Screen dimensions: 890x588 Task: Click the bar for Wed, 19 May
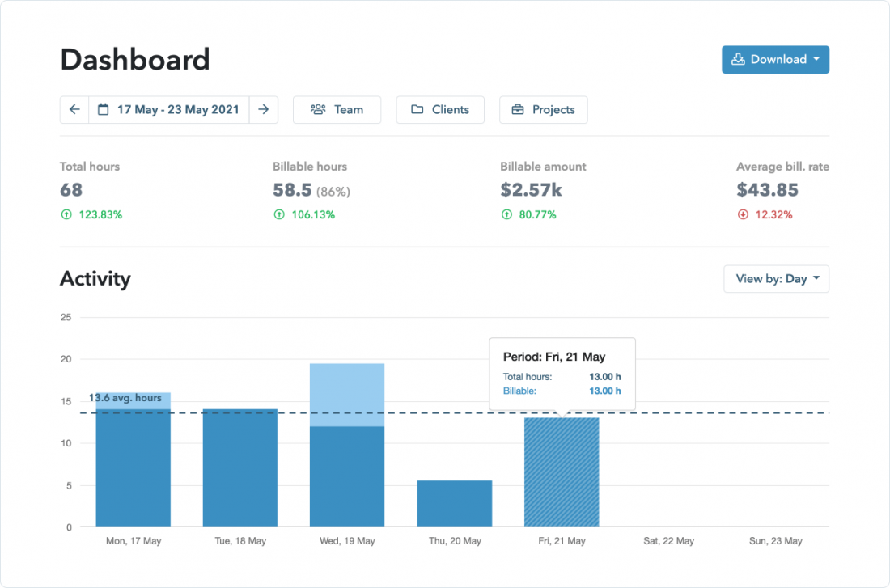tap(346, 445)
